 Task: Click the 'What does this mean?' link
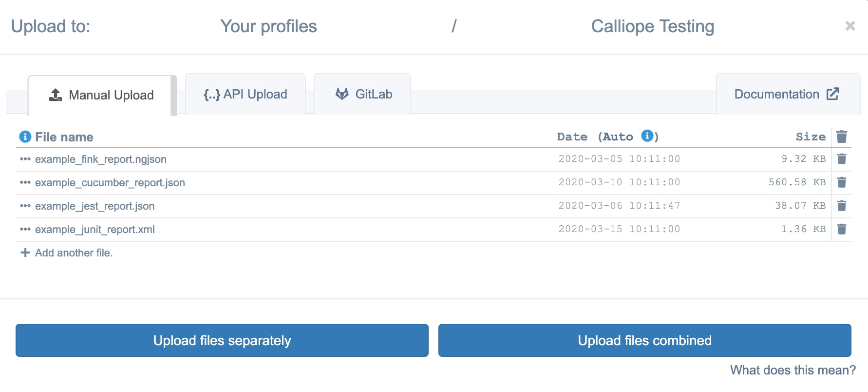(x=793, y=370)
